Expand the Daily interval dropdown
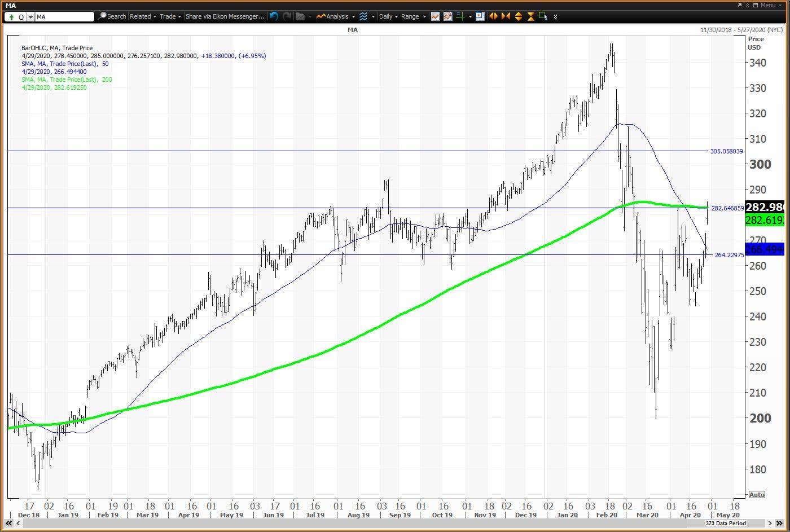Image resolution: width=790 pixels, height=532 pixels. 388,16
